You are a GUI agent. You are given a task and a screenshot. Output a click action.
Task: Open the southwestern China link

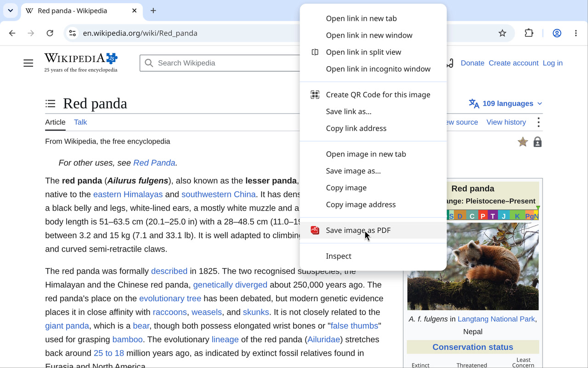(219, 194)
